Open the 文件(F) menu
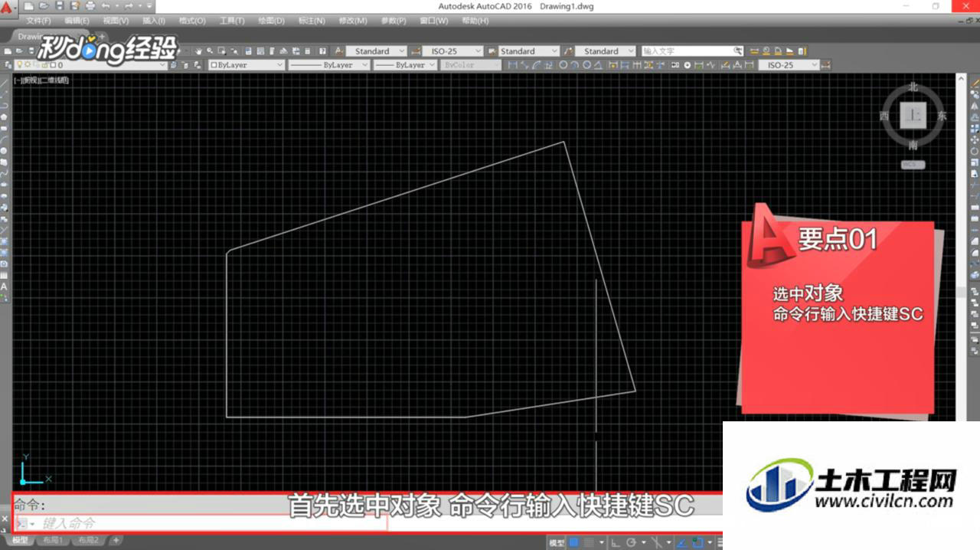The image size is (980, 550). click(x=38, y=21)
